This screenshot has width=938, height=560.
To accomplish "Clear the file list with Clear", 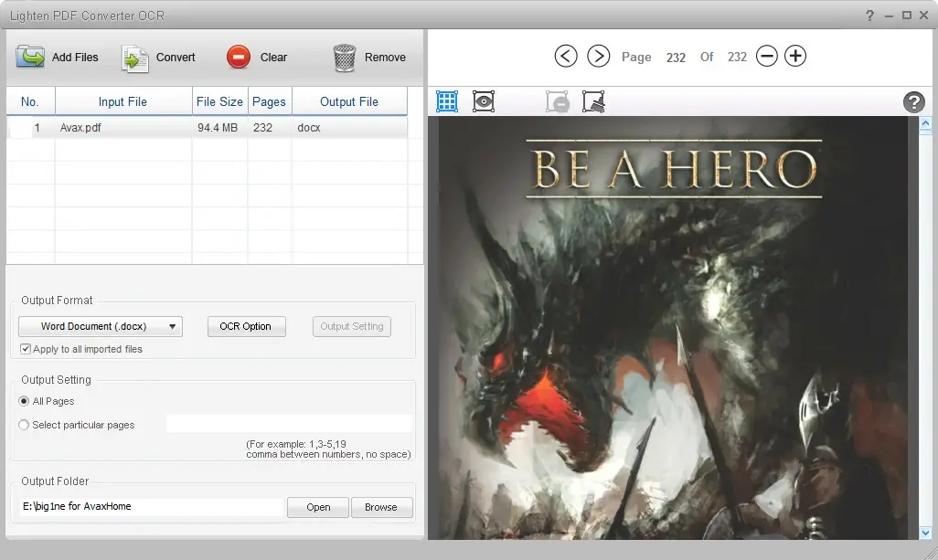I will pyautogui.click(x=257, y=58).
